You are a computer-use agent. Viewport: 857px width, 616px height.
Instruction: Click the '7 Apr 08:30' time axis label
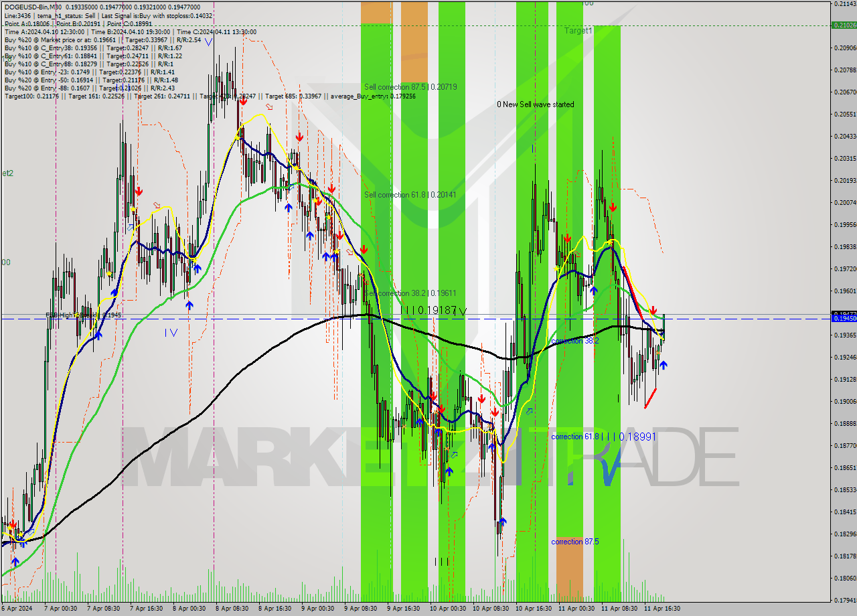click(x=104, y=609)
